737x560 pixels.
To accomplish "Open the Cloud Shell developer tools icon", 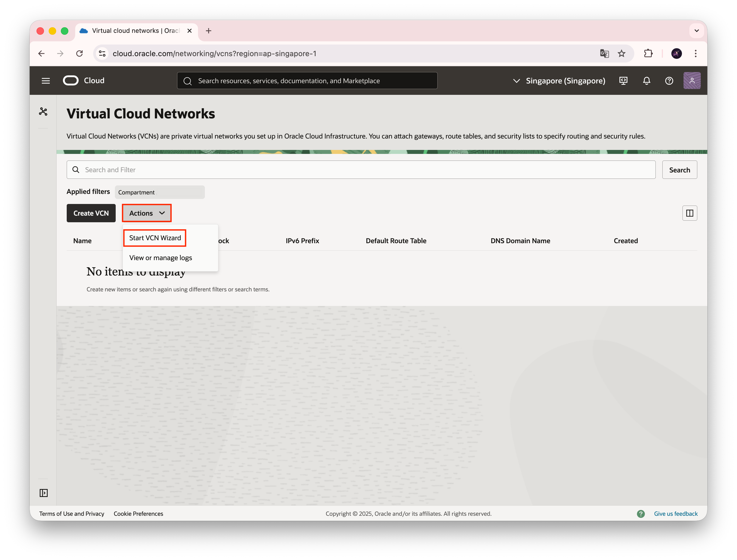I will pos(623,81).
